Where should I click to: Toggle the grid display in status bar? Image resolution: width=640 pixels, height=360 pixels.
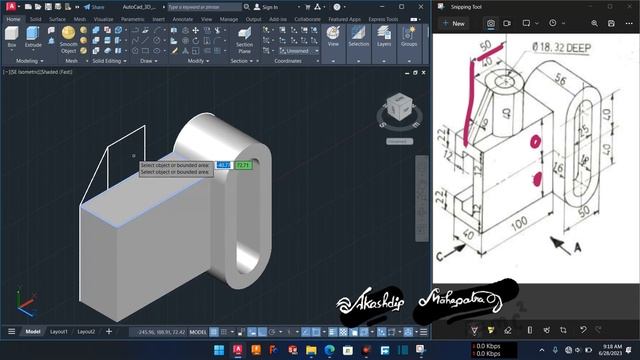[214, 332]
